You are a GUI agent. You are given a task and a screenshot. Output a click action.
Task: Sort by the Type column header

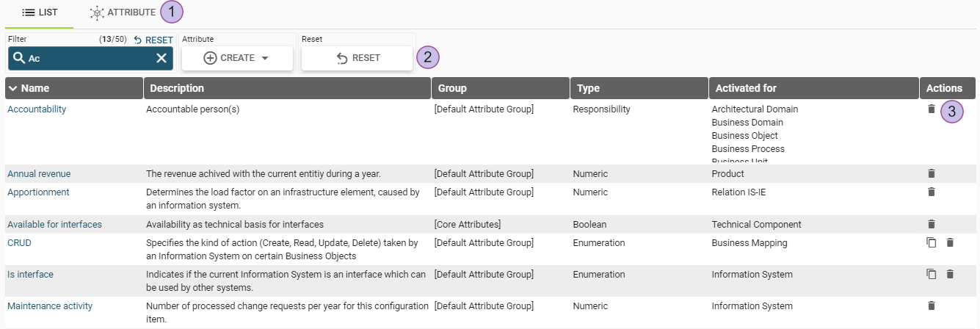(588, 88)
